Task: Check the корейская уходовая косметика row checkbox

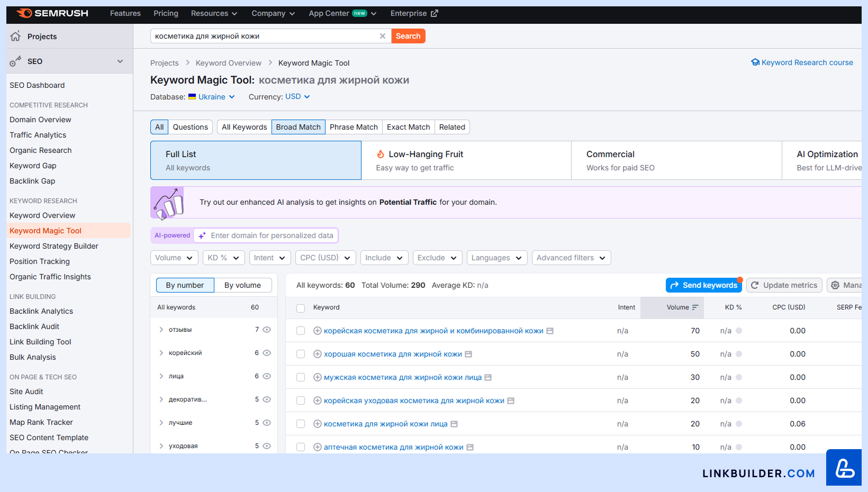Action: pyautogui.click(x=301, y=400)
